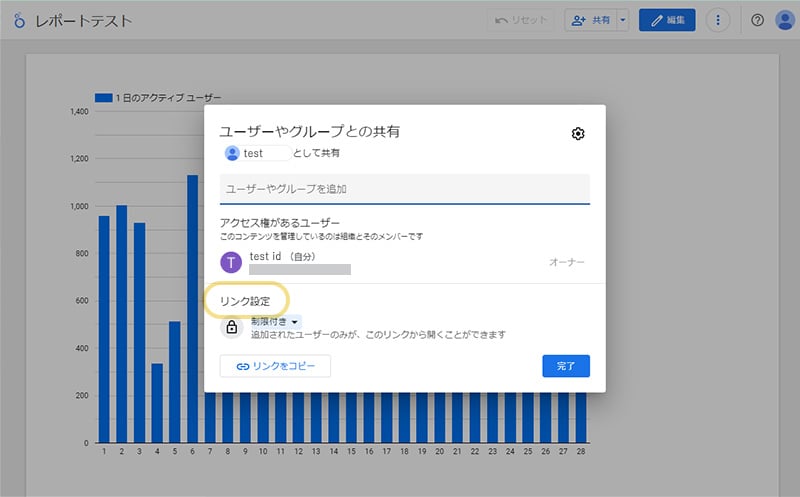
Task: Click the オーナー role label
Action: (x=567, y=262)
